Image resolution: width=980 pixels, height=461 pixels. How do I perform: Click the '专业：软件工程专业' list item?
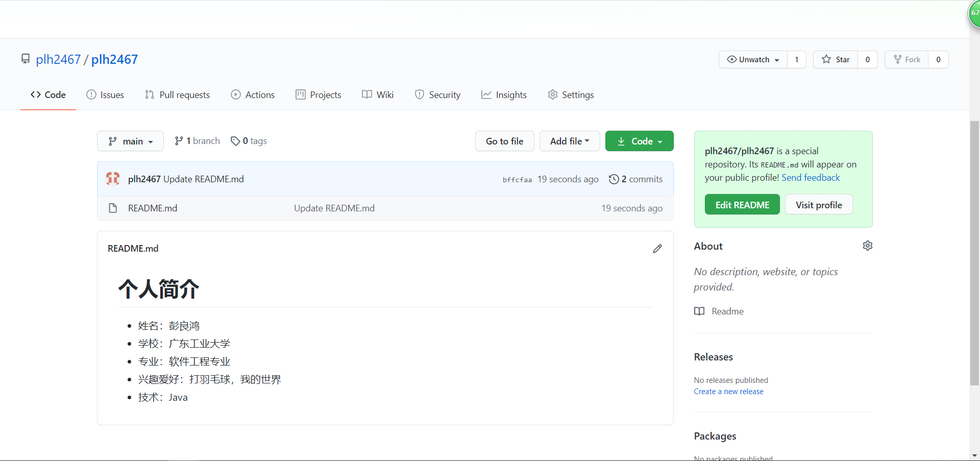pyautogui.click(x=184, y=361)
